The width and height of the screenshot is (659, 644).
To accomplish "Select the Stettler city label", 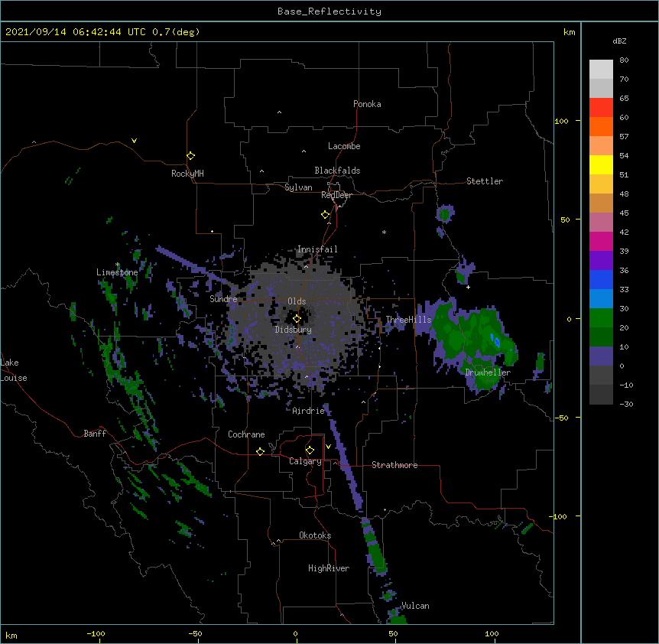I will [x=485, y=181].
